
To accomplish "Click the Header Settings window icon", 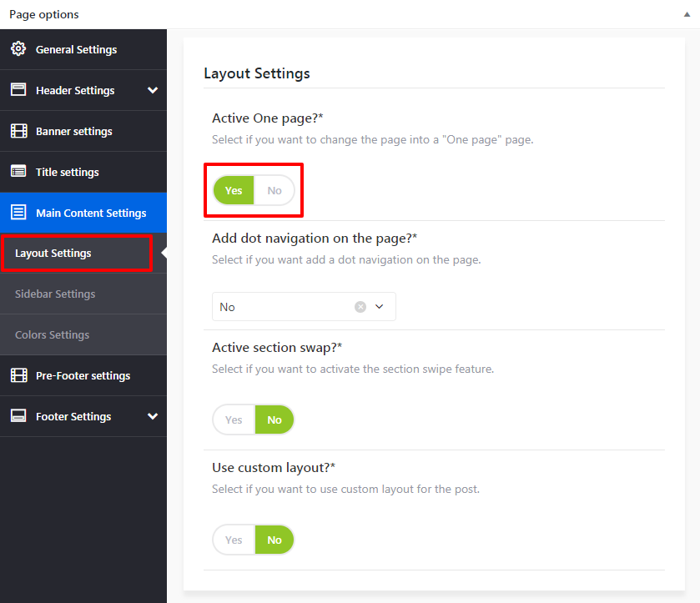I will click(18, 90).
